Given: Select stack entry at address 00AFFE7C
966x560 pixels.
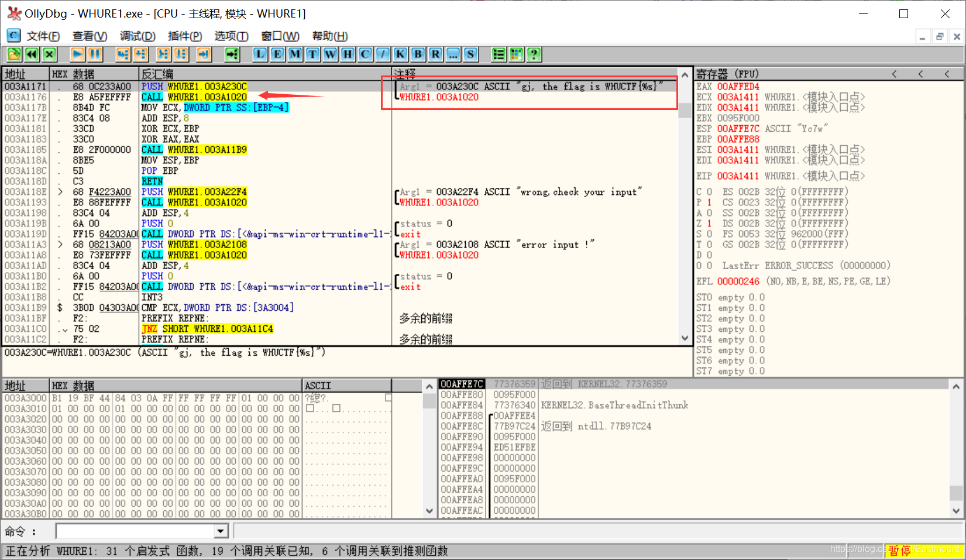Looking at the screenshot, I should (694, 384).
